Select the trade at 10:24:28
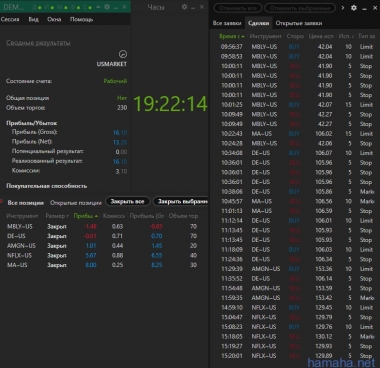This screenshot has width=380, height=368. tap(295, 143)
